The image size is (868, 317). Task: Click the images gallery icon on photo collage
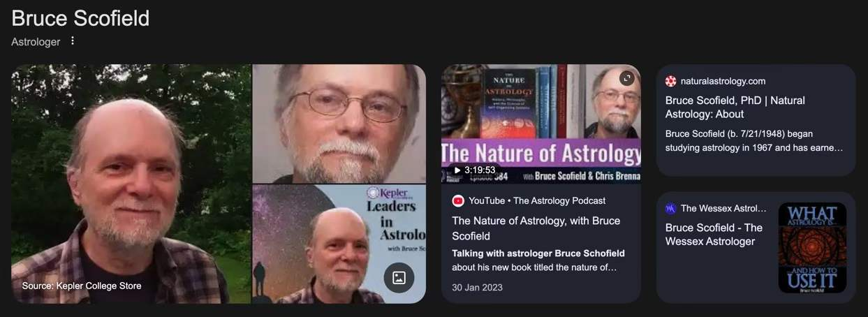point(399,277)
